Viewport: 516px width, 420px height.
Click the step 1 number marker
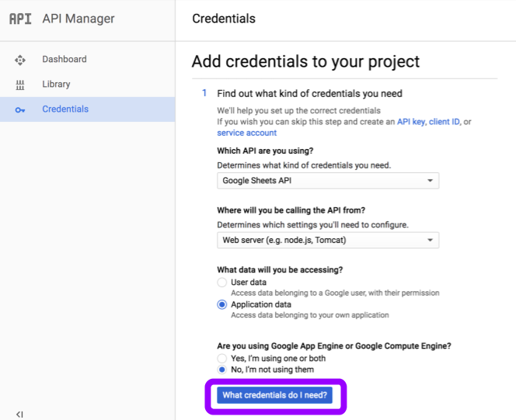coord(204,93)
